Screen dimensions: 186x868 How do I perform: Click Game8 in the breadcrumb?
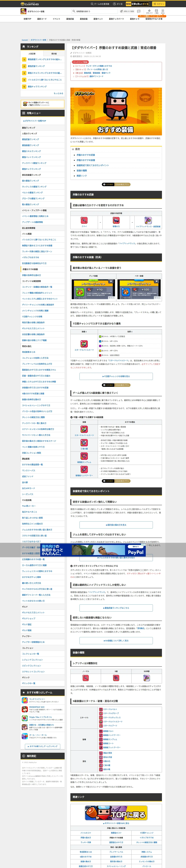click(25, 40)
